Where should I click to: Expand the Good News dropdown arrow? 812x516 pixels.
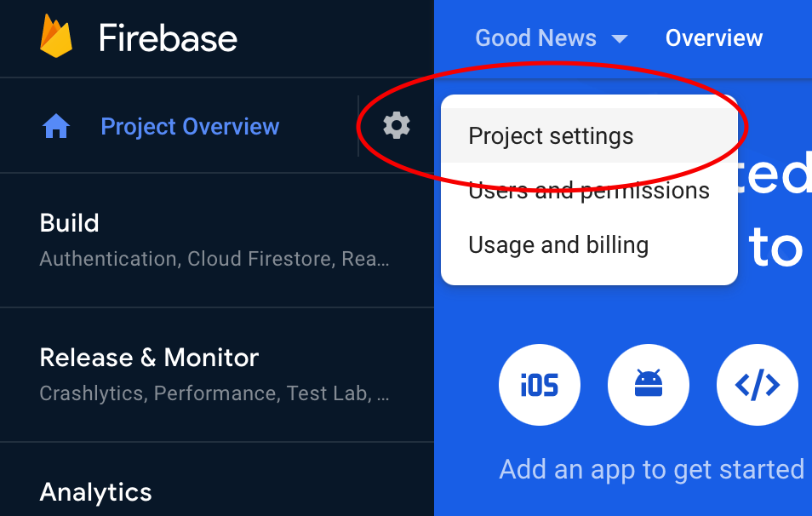(620, 37)
